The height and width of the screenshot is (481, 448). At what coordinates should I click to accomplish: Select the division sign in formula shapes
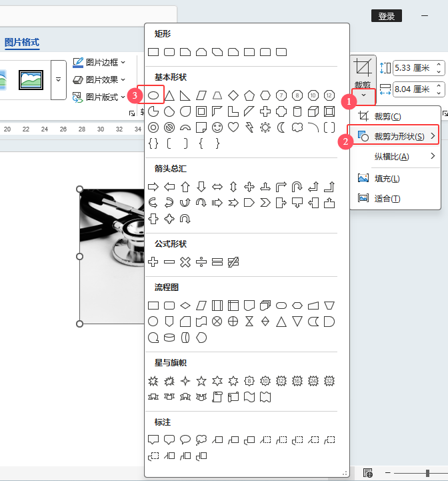(x=201, y=262)
